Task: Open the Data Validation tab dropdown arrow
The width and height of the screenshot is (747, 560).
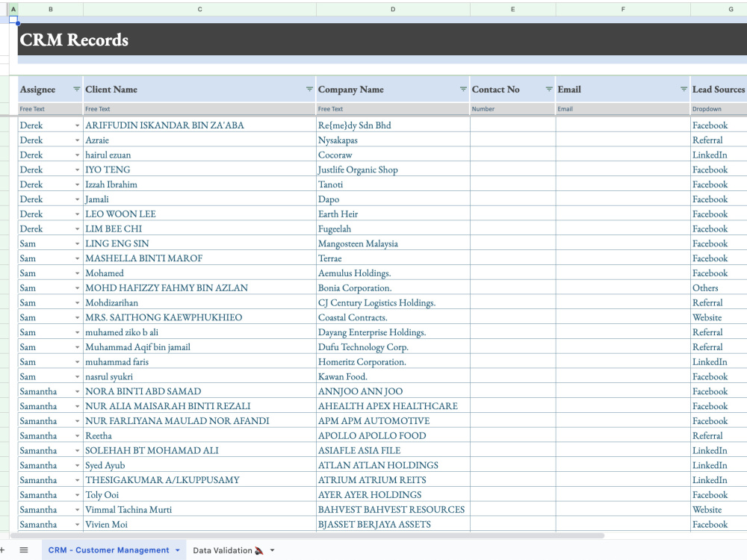Action: pyautogui.click(x=272, y=550)
